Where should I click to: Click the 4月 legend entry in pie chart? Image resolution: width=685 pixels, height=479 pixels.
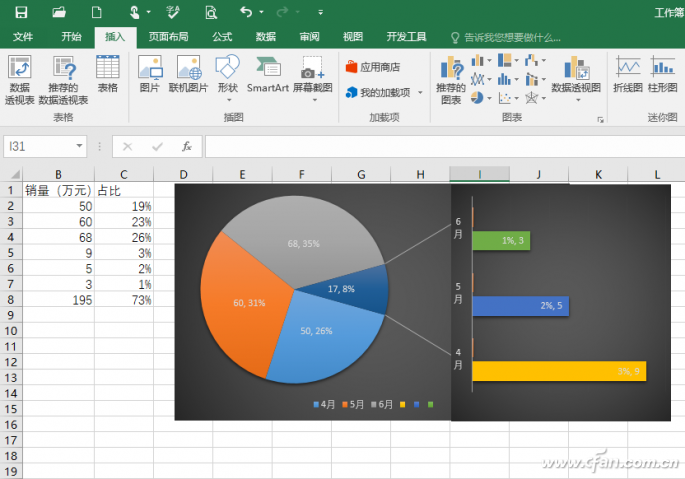point(324,404)
